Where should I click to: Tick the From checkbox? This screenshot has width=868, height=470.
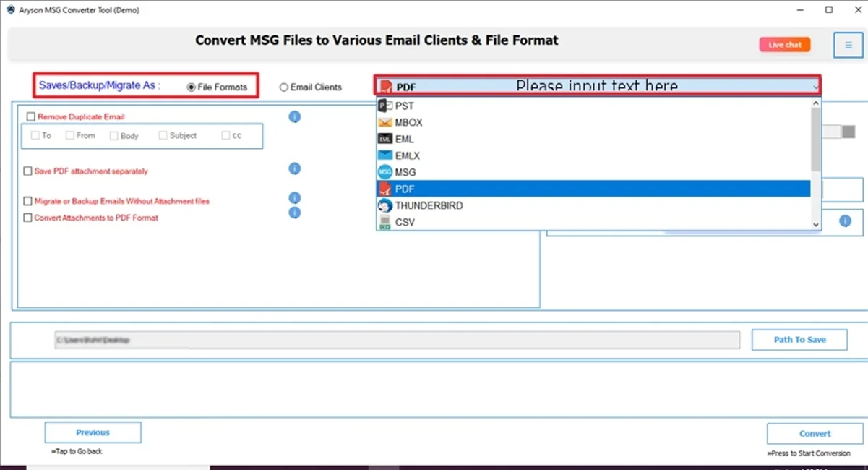pos(70,135)
